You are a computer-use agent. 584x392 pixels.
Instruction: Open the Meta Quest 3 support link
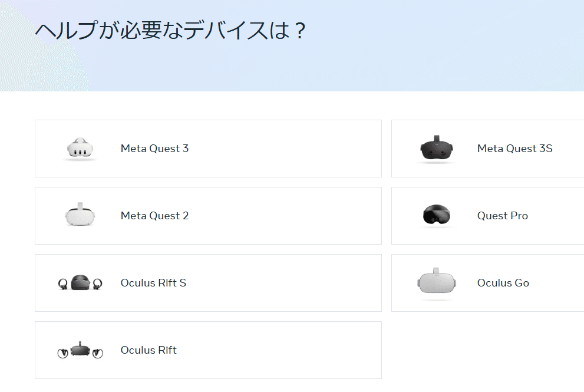tap(154, 149)
